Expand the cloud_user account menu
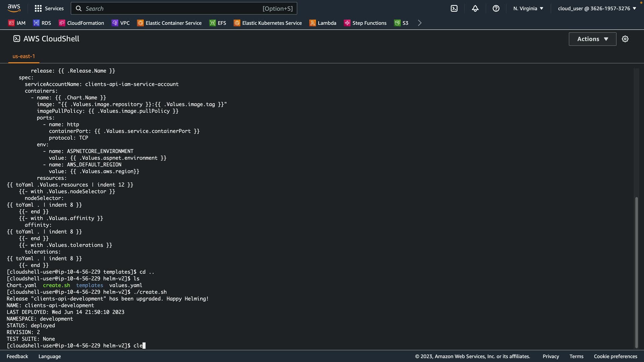 pos(597,8)
